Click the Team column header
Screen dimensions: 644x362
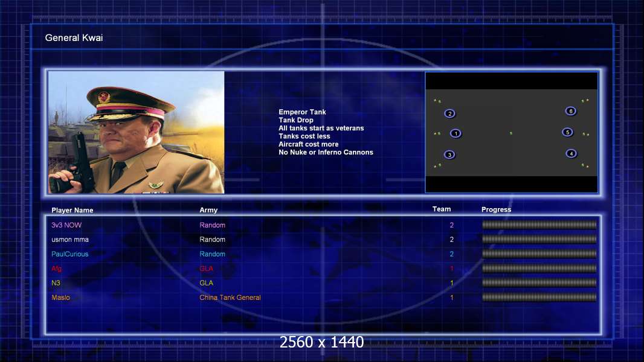pos(442,209)
